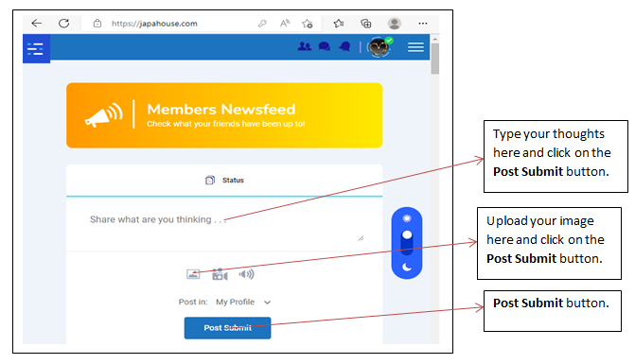The height and width of the screenshot is (364, 635).
Task: Toggle the dark/light mode switch
Action: coord(407,242)
